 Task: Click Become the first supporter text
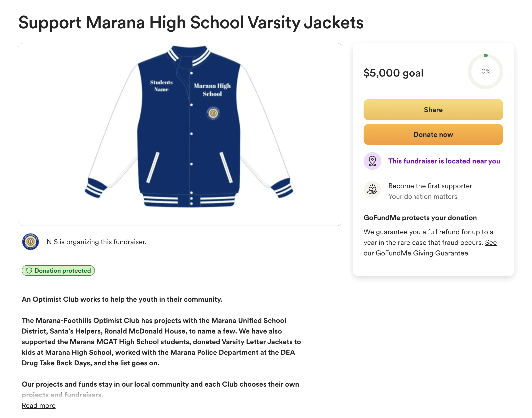point(430,186)
